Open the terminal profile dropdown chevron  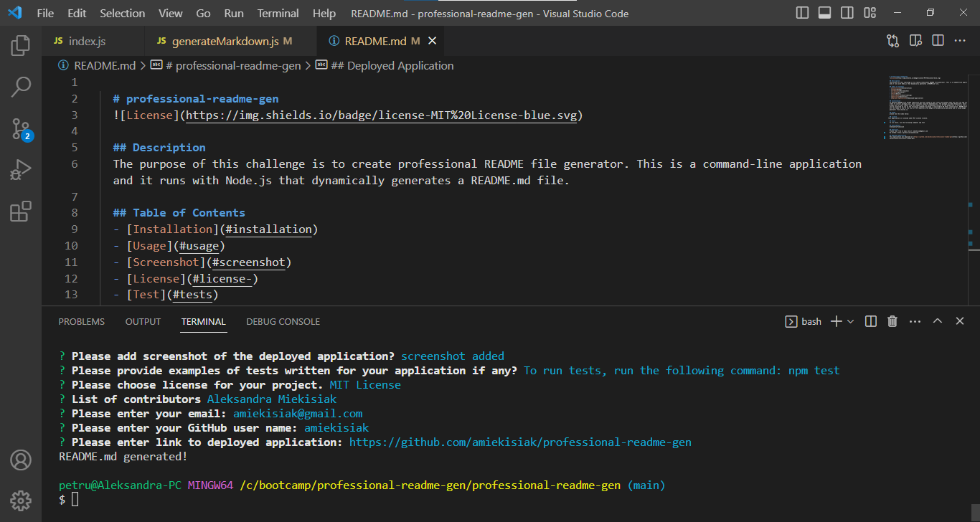click(x=851, y=321)
